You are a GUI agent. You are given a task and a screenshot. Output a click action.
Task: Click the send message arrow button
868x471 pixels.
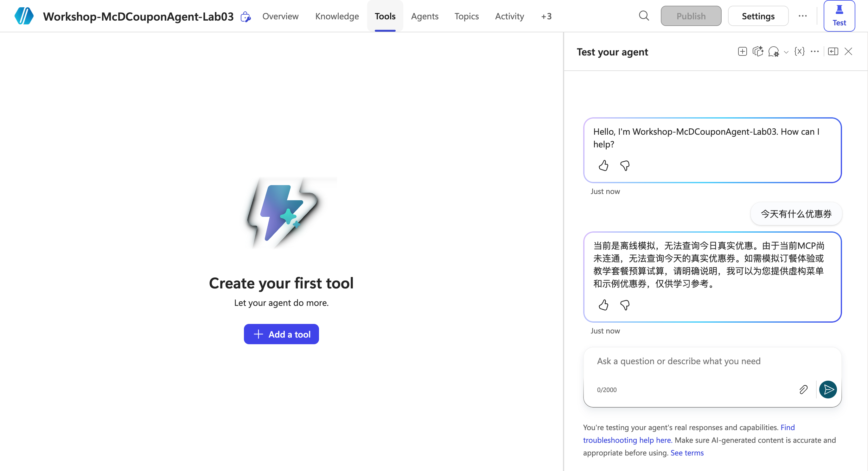click(828, 390)
